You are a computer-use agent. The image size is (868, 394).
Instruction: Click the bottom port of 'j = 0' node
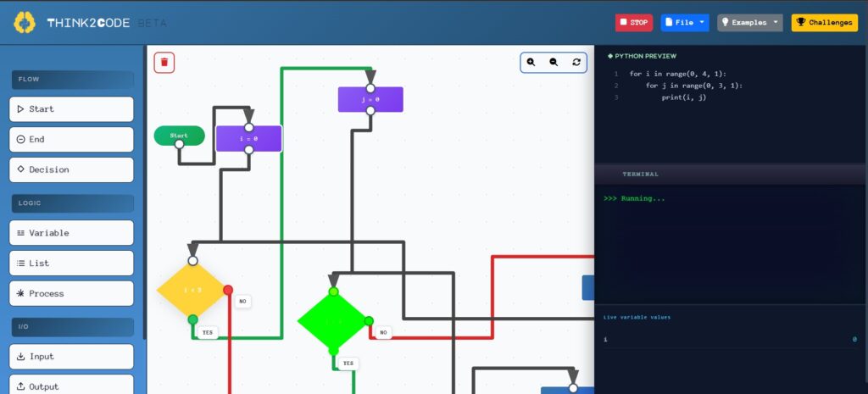coord(370,111)
